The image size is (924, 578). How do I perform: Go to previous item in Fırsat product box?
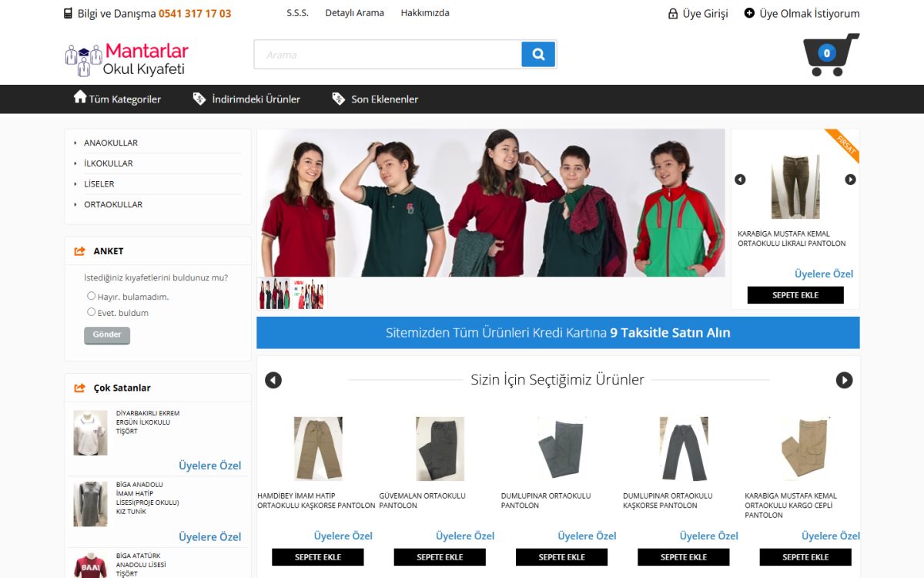coord(740,180)
